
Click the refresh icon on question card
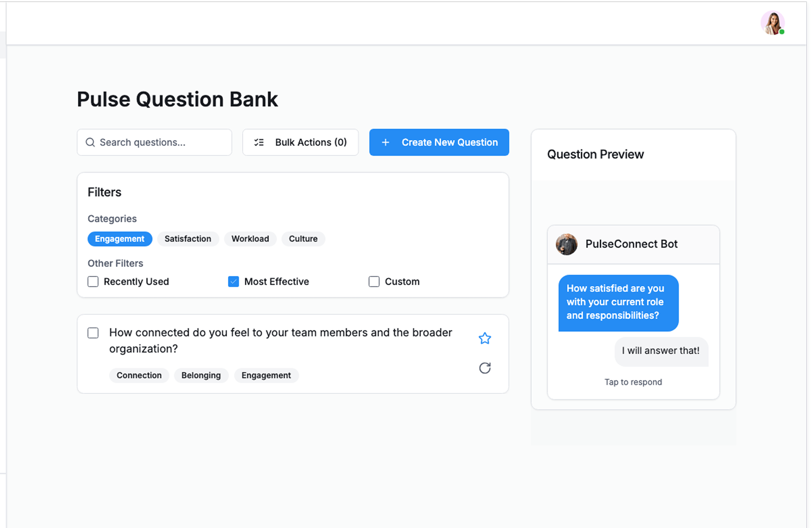click(x=485, y=368)
